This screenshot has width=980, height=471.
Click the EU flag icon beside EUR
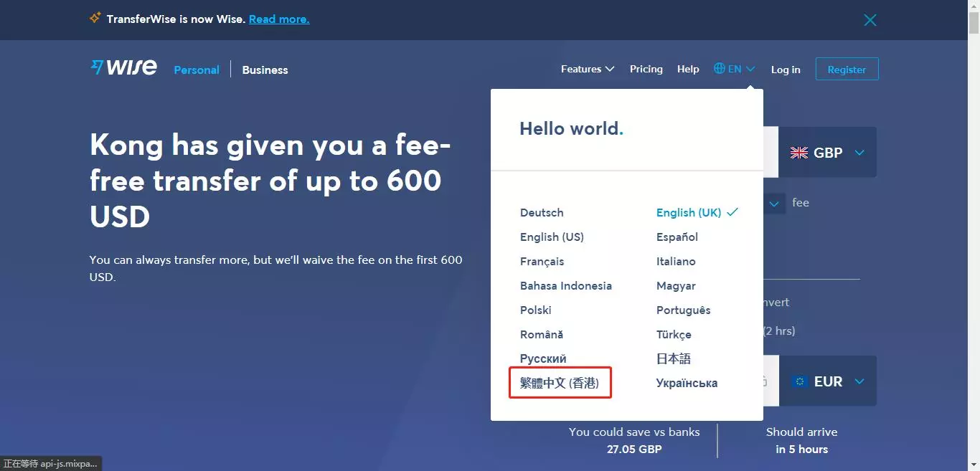pos(799,381)
